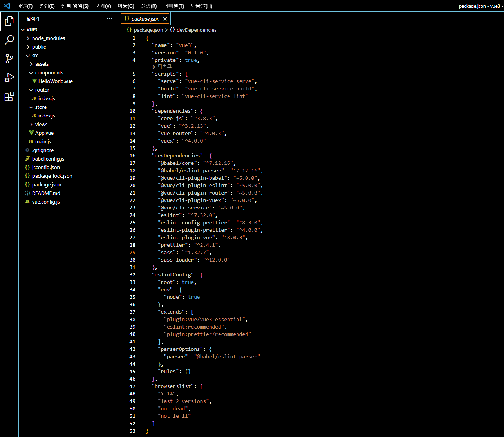This screenshot has height=437, width=504.
Task: Click the "sass-loader" key on line 30
Action: [177, 260]
